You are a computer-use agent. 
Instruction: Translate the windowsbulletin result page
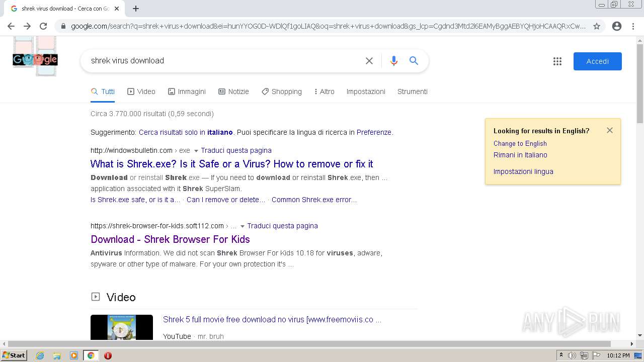[236, 150]
